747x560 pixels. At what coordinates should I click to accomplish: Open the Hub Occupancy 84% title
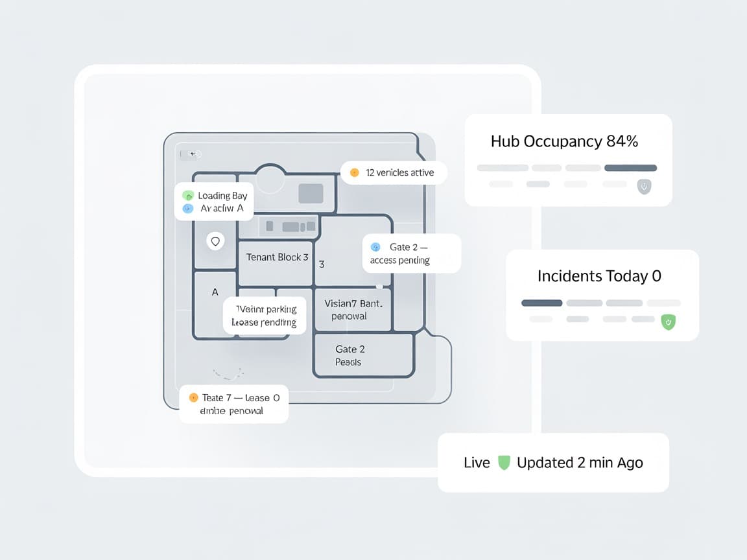pyautogui.click(x=564, y=141)
